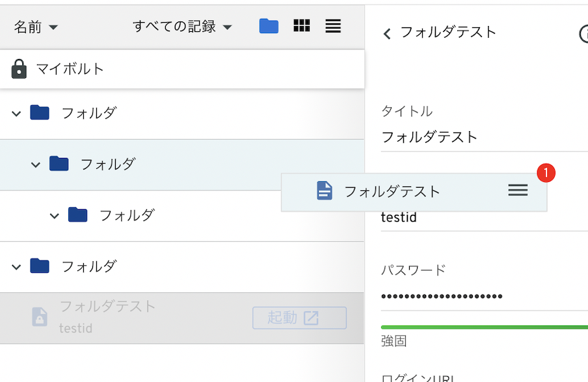Click the hamburger handle on dragged record
This screenshot has height=382, width=588.
[x=518, y=190]
